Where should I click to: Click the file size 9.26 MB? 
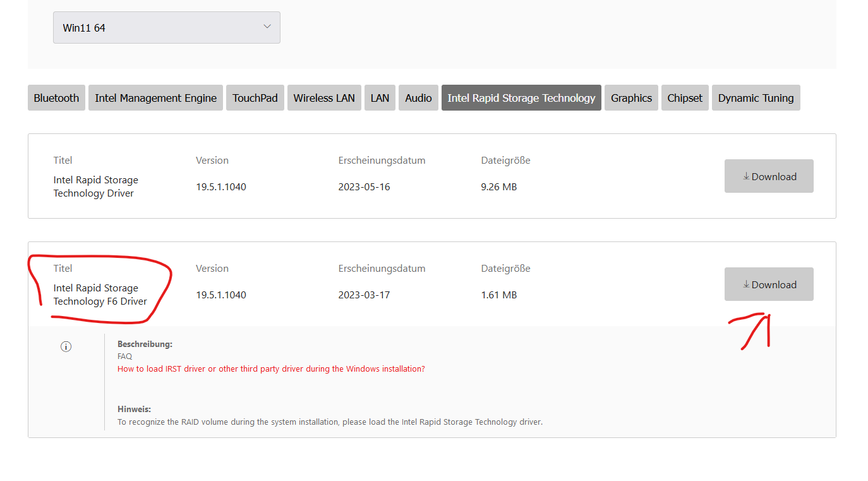499,187
